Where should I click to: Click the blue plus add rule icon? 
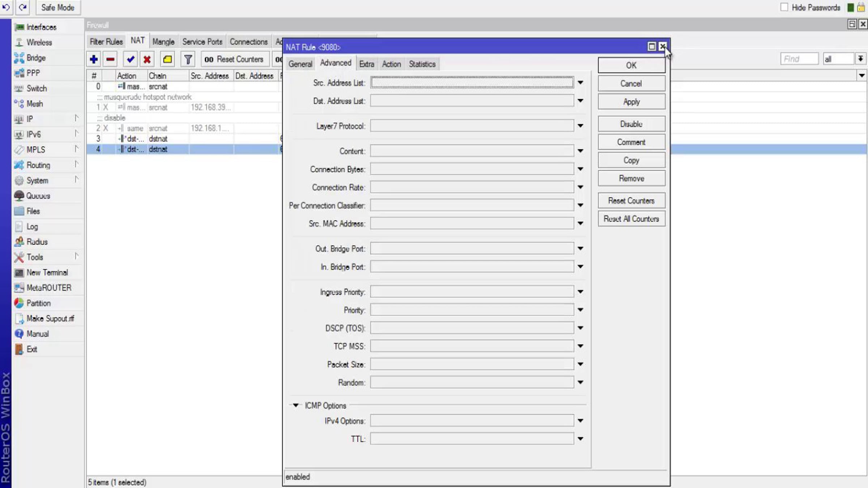[x=94, y=59]
